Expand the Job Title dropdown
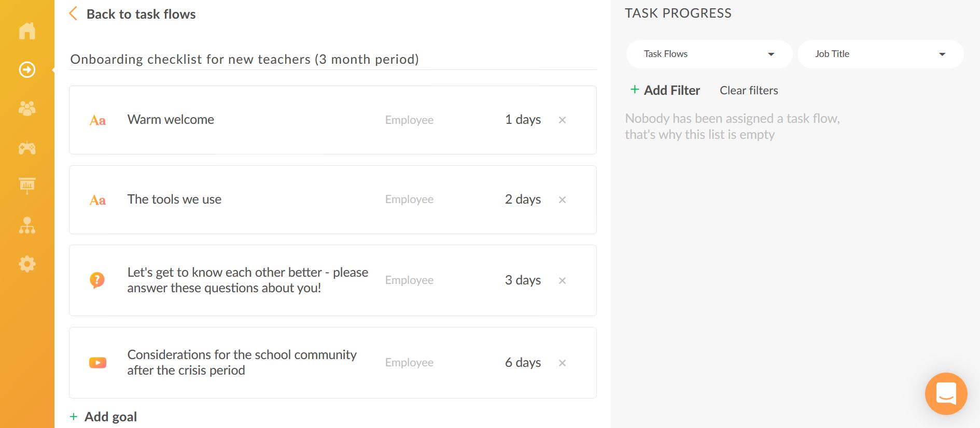 (x=880, y=54)
